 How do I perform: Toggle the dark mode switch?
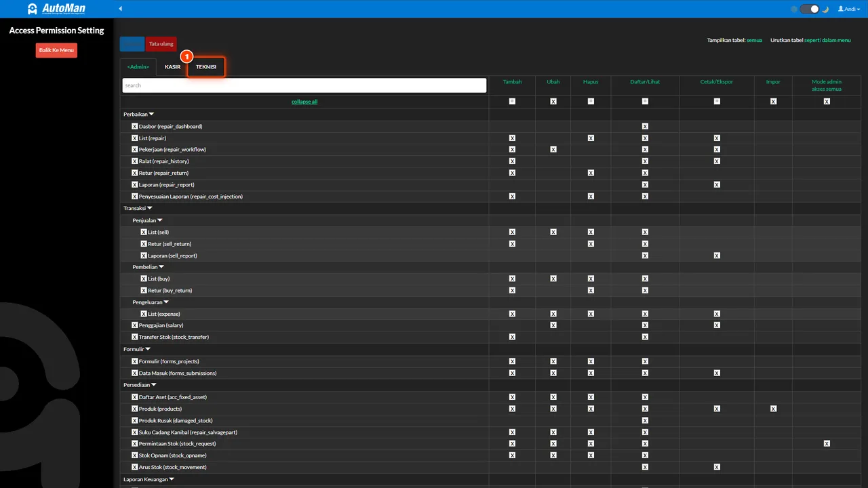pyautogui.click(x=810, y=9)
